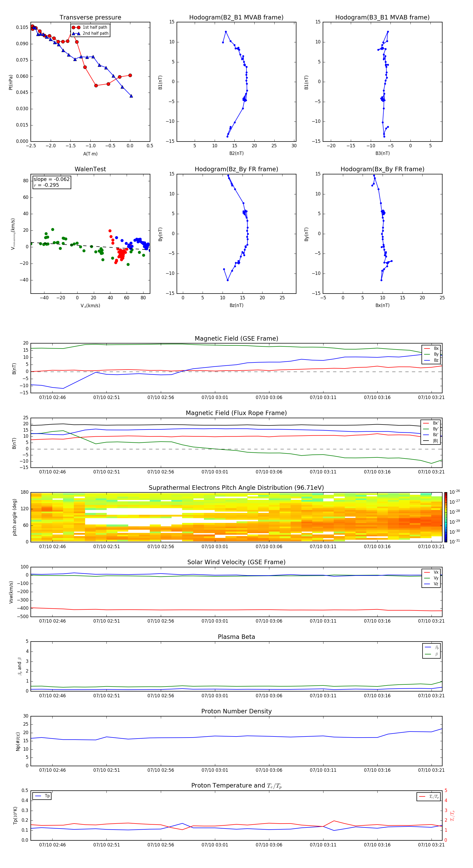Click the "WalenTest" plot title
473x868 pixels.
(x=90, y=169)
